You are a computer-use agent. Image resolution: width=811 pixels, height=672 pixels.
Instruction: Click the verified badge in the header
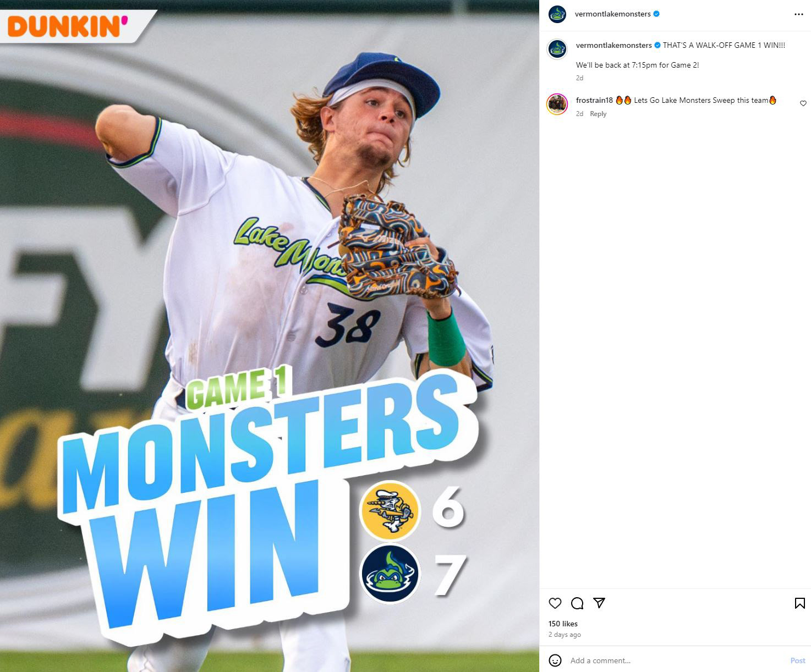click(x=656, y=14)
